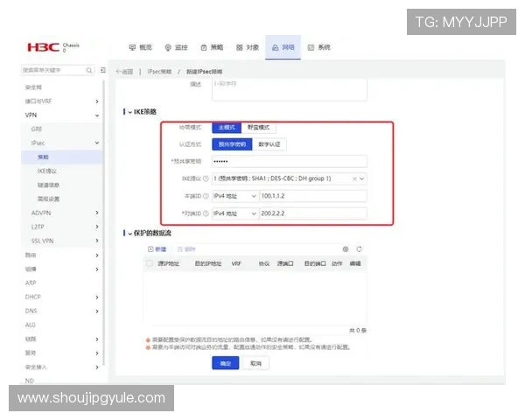
Task: Open the 系统 tab in top navigation
Action: [x=319, y=47]
